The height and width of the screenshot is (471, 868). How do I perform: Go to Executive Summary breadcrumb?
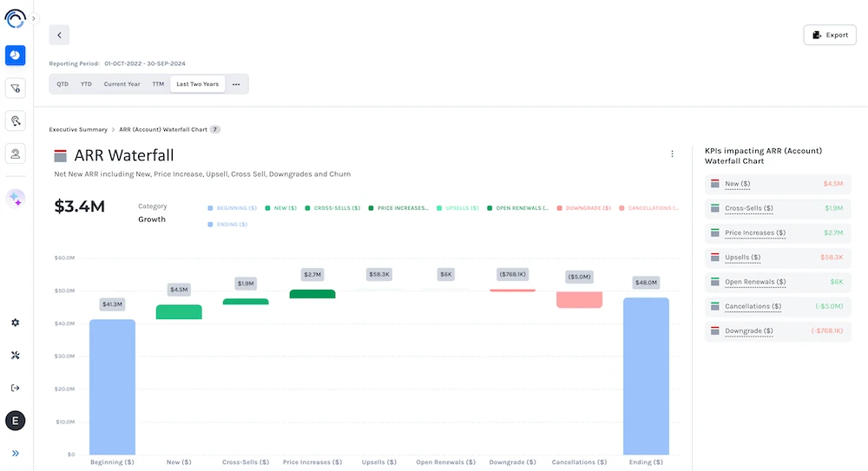pyautogui.click(x=78, y=129)
